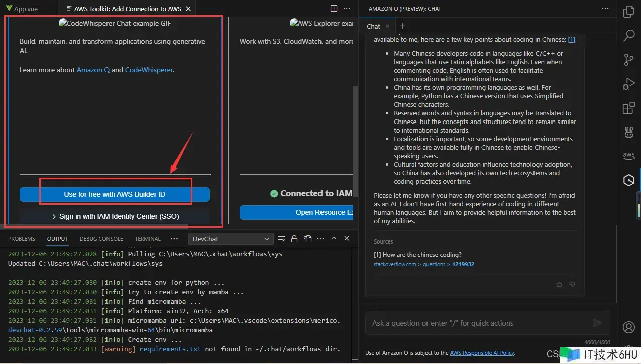
Task: Expand Sign in with IAM Identity Center
Action: coord(115,216)
